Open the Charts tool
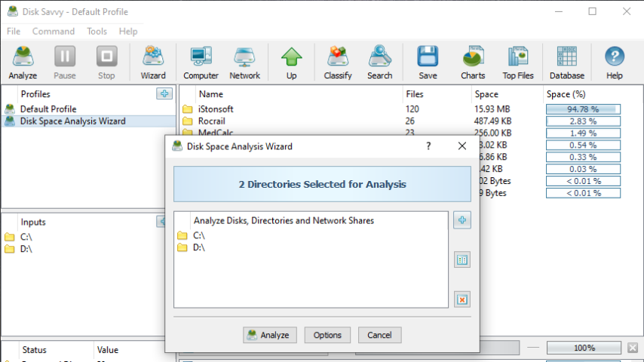 [x=473, y=63]
